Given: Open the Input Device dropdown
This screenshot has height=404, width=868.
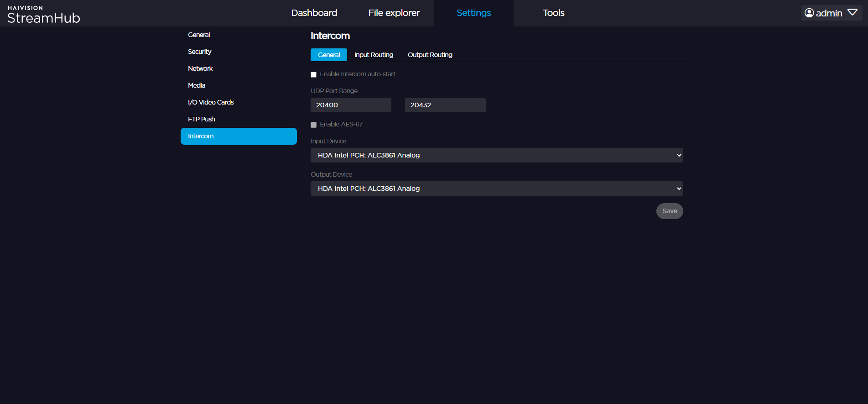Looking at the screenshot, I should pyautogui.click(x=496, y=155).
